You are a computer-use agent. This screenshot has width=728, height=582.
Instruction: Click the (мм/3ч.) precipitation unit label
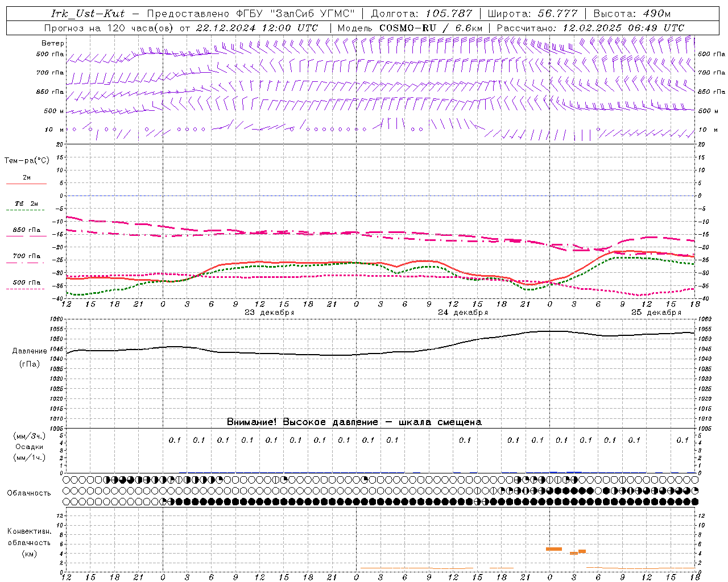tap(30, 436)
